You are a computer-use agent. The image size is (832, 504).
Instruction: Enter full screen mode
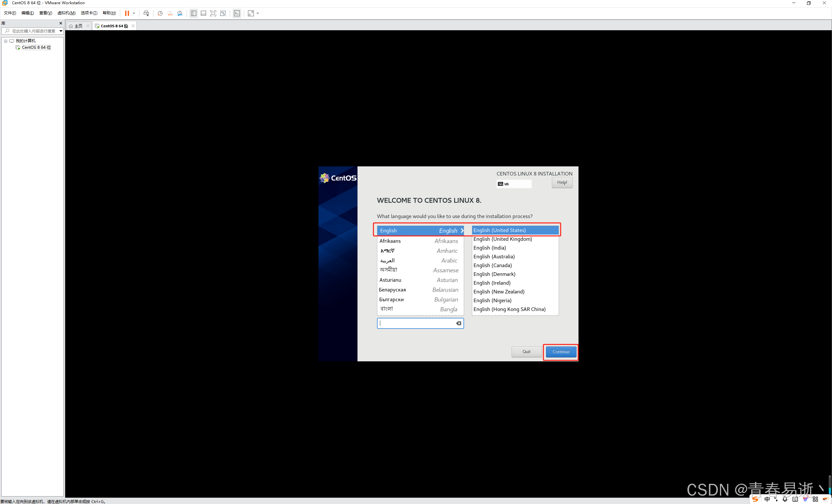pos(213,14)
